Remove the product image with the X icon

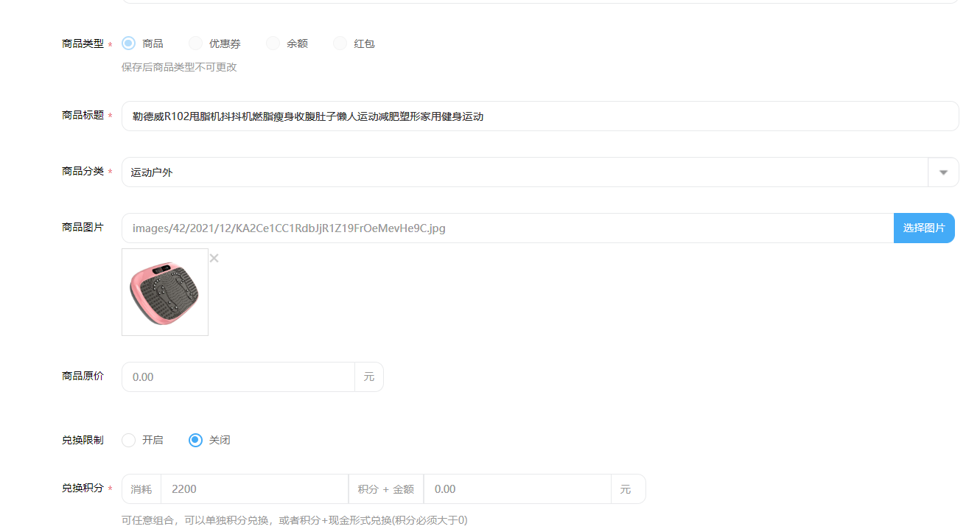[214, 258]
